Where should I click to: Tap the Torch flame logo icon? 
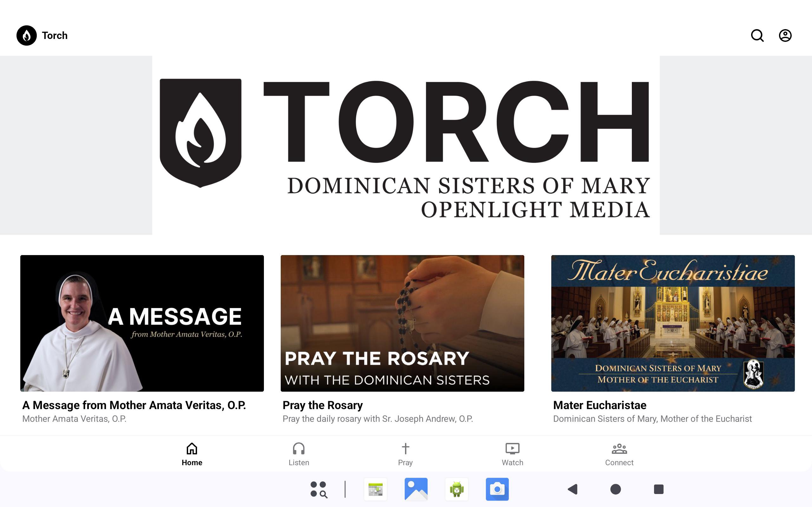[27, 35]
